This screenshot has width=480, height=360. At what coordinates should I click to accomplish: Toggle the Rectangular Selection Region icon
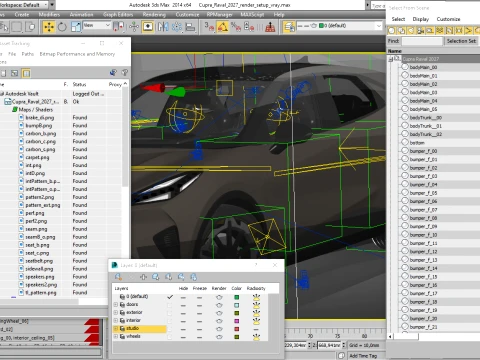(x=17, y=27)
